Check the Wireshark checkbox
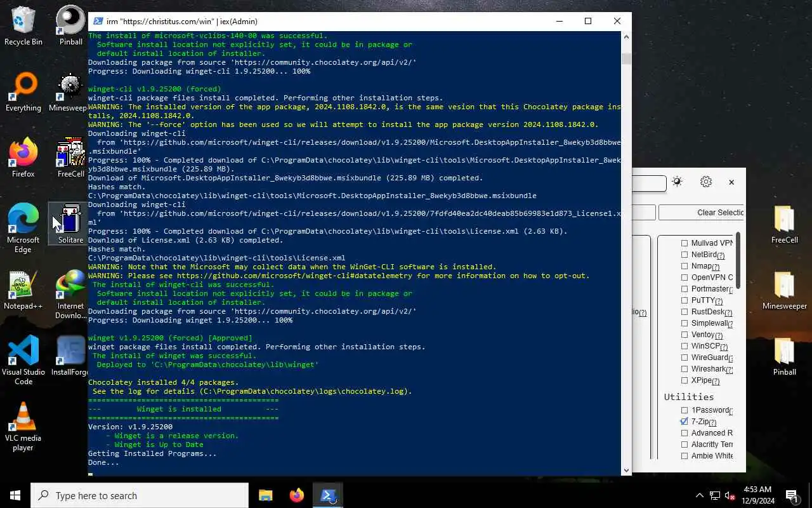812x508 pixels. (684, 369)
